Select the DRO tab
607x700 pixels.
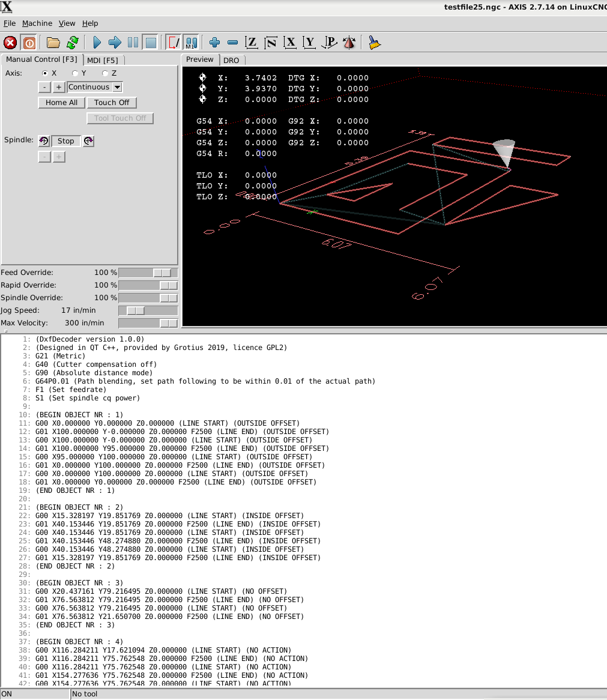[x=231, y=60]
